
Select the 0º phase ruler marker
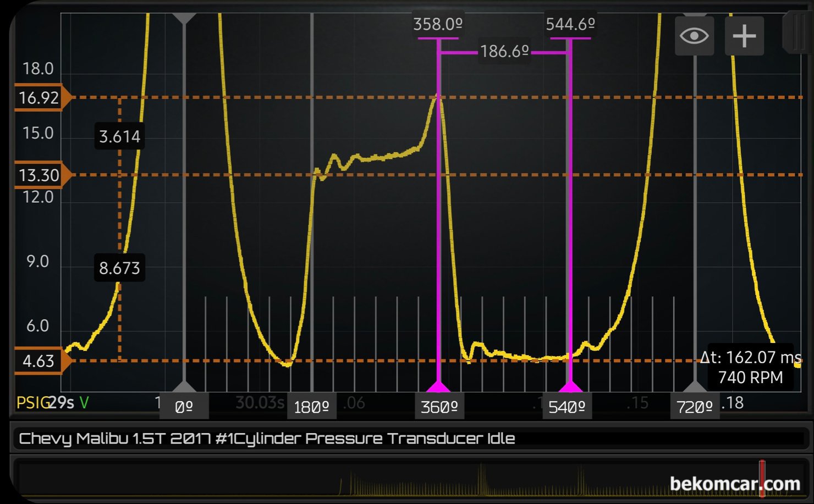(184, 407)
